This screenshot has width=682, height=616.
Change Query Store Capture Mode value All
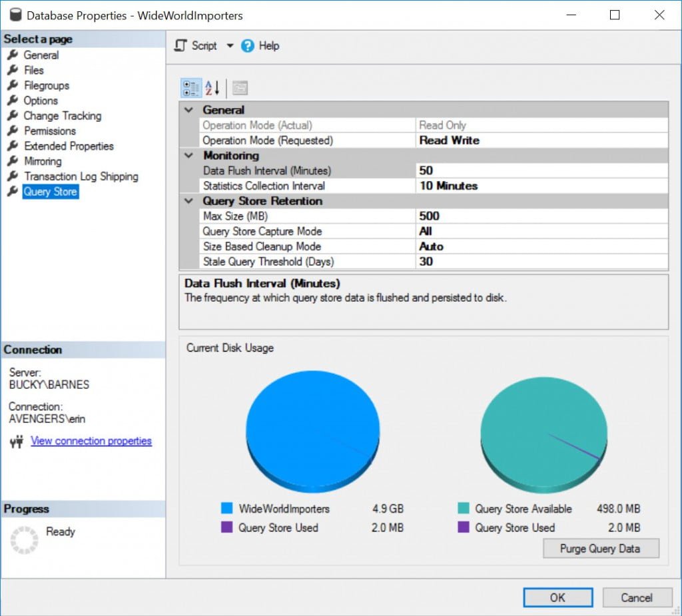point(542,232)
